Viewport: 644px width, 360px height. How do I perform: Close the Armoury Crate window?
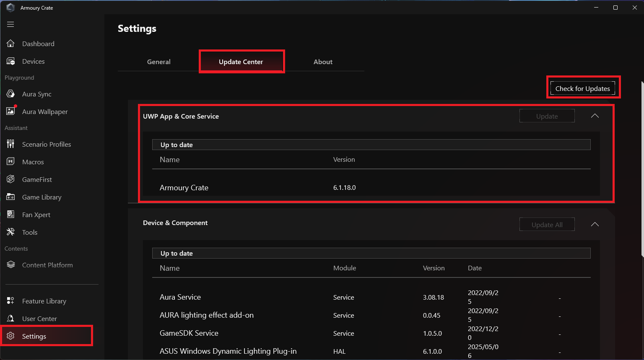pyautogui.click(x=634, y=8)
